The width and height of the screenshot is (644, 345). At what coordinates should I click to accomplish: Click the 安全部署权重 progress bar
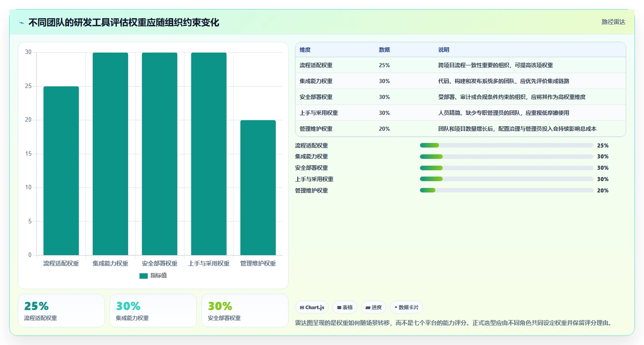pyautogui.click(x=507, y=168)
